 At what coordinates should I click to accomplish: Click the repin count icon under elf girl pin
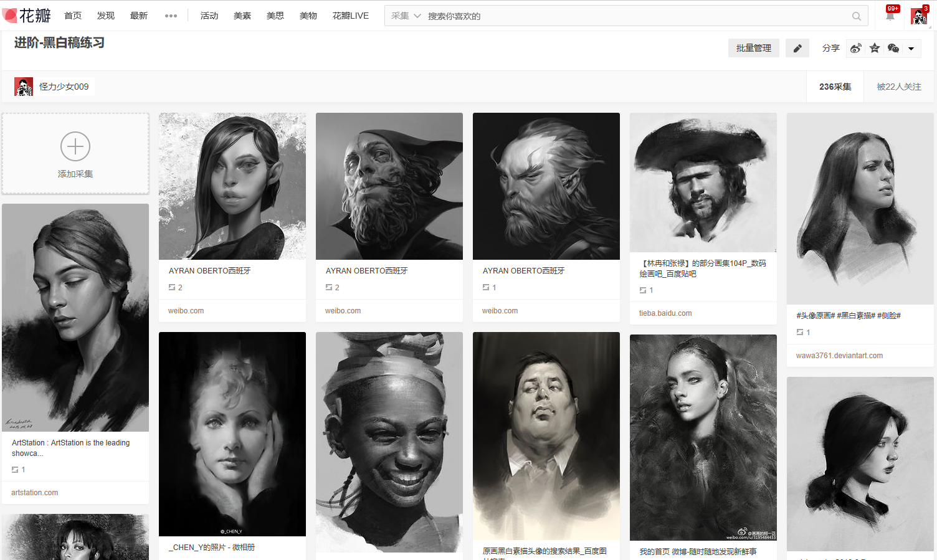[172, 287]
